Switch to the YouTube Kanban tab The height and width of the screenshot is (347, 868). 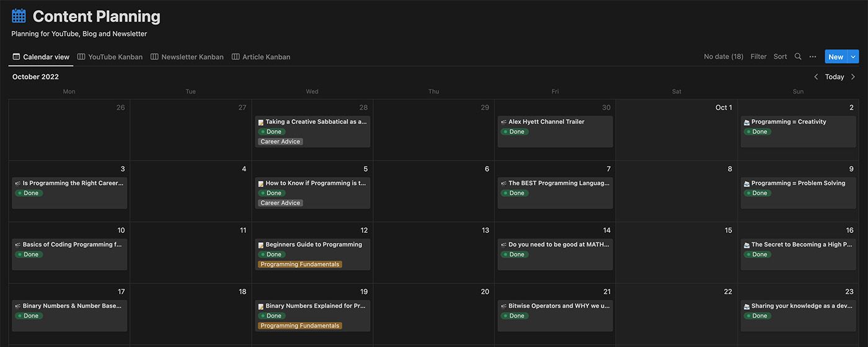click(x=110, y=56)
